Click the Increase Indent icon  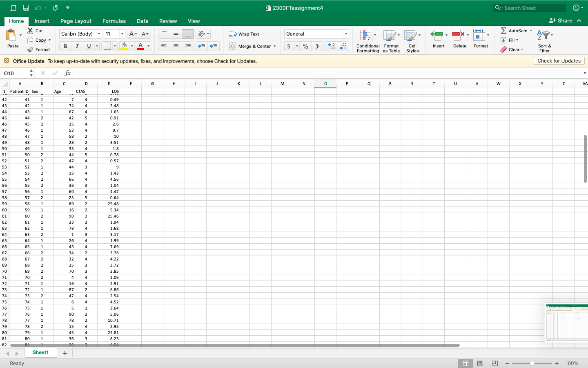[213, 46]
